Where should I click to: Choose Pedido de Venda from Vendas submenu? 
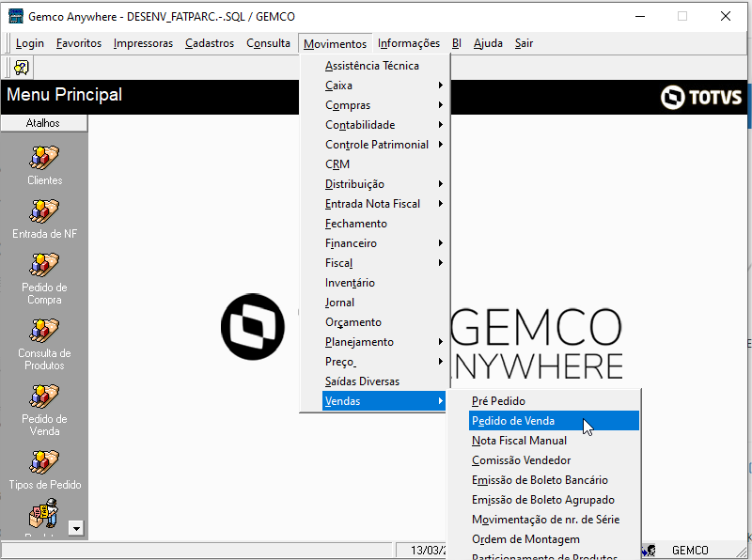pos(554,421)
